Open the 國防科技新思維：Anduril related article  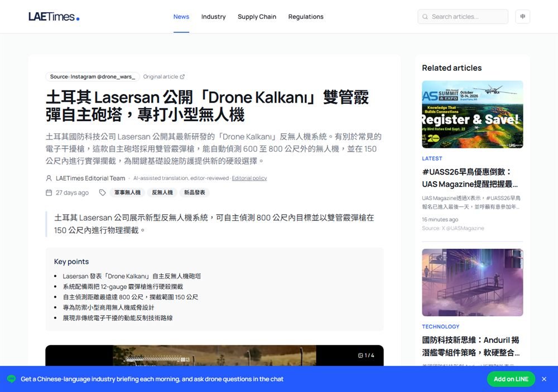471,346
